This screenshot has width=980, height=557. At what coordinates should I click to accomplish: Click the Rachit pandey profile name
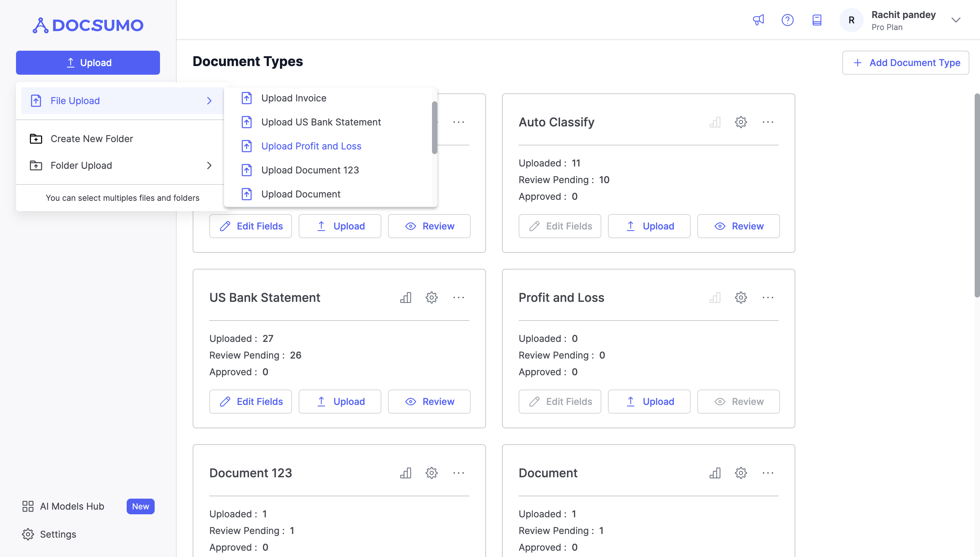[903, 15]
